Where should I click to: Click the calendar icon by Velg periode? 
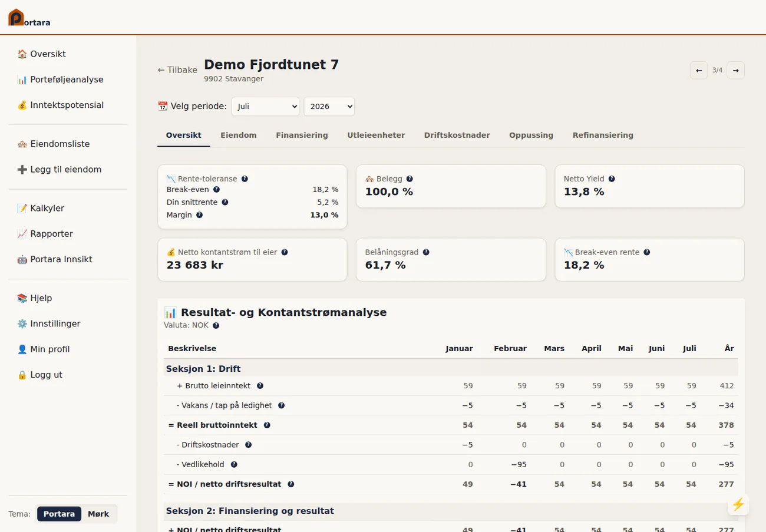(x=163, y=106)
